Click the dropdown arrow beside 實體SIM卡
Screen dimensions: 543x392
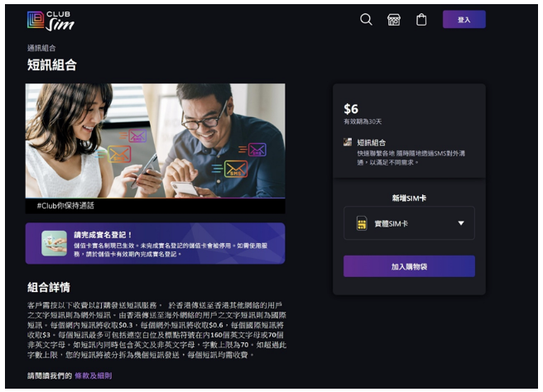(461, 223)
